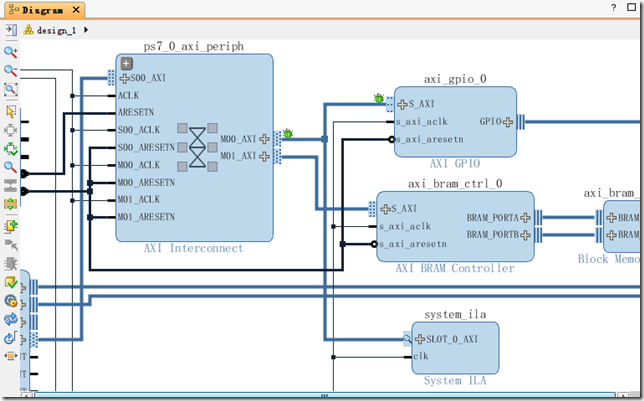Click the Zoom In tool in left toolbar

pyautogui.click(x=10, y=52)
